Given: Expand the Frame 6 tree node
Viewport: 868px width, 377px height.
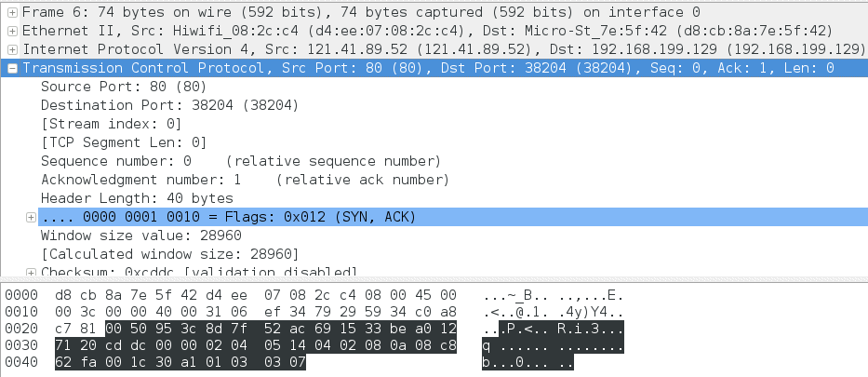Looking at the screenshot, I should [x=12, y=12].
